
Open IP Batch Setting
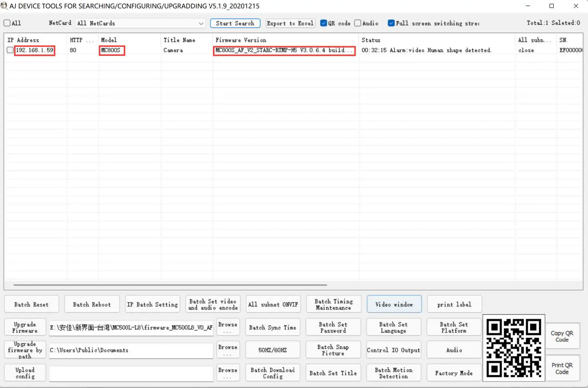152,304
